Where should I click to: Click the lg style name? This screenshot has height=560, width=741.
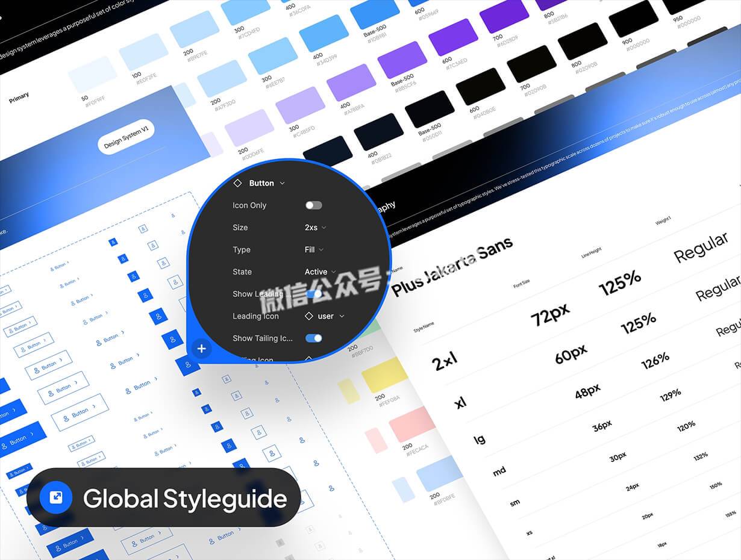pyautogui.click(x=480, y=439)
